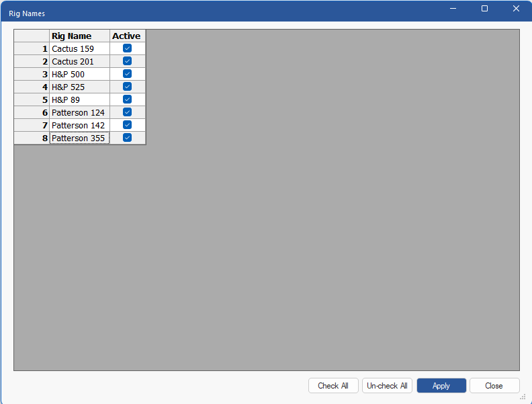Screen dimensions: 532x404
Task: Toggle Active checkbox for Patterson 355
Action: (x=127, y=138)
